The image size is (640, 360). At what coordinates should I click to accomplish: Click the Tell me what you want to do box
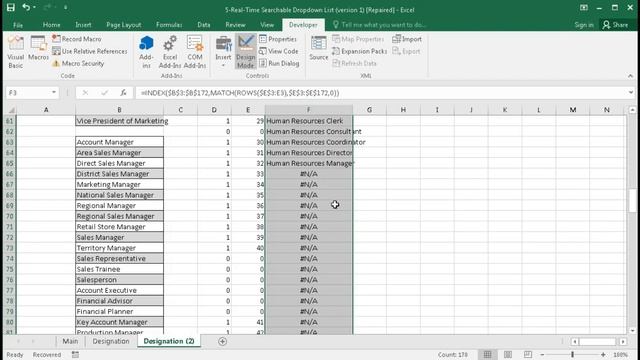380,25
